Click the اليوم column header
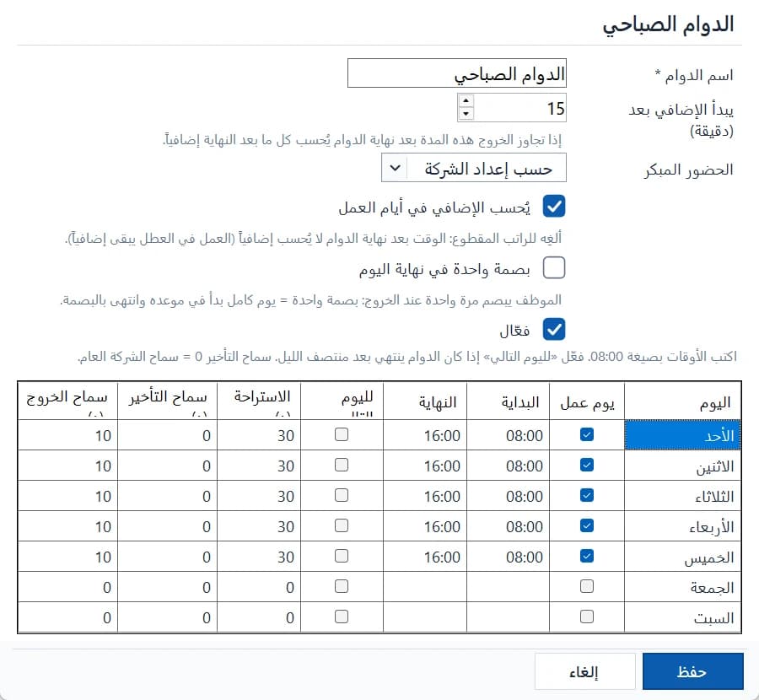Screen dimensions: 759x700 point(682,401)
